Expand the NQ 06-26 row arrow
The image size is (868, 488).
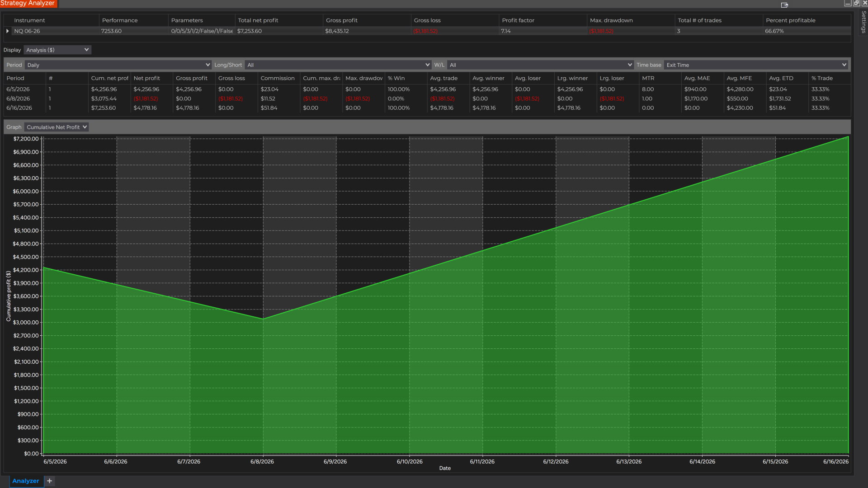[x=7, y=31]
